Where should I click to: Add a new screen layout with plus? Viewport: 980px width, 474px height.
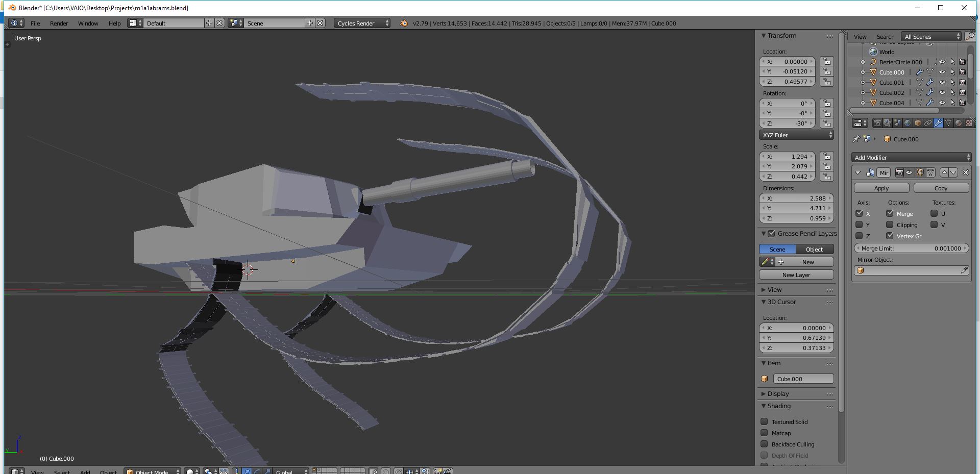point(209,23)
